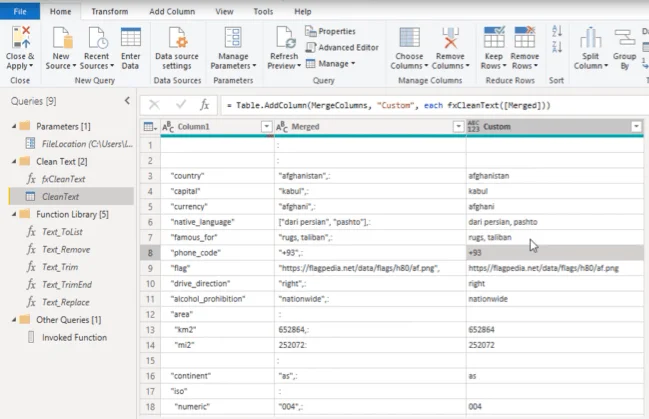
Task: Collapse the Parameters [1] folder
Action: pyautogui.click(x=14, y=126)
